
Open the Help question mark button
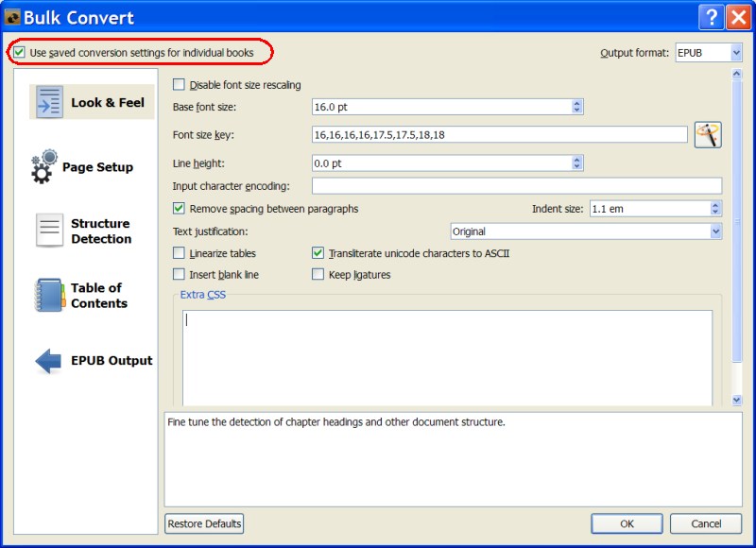coord(712,17)
